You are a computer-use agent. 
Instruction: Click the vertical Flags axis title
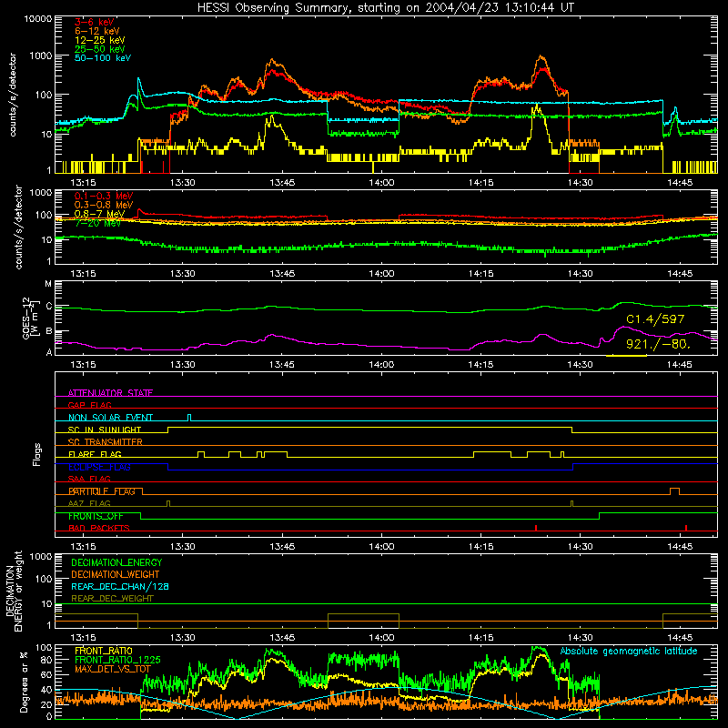pyautogui.click(x=36, y=454)
